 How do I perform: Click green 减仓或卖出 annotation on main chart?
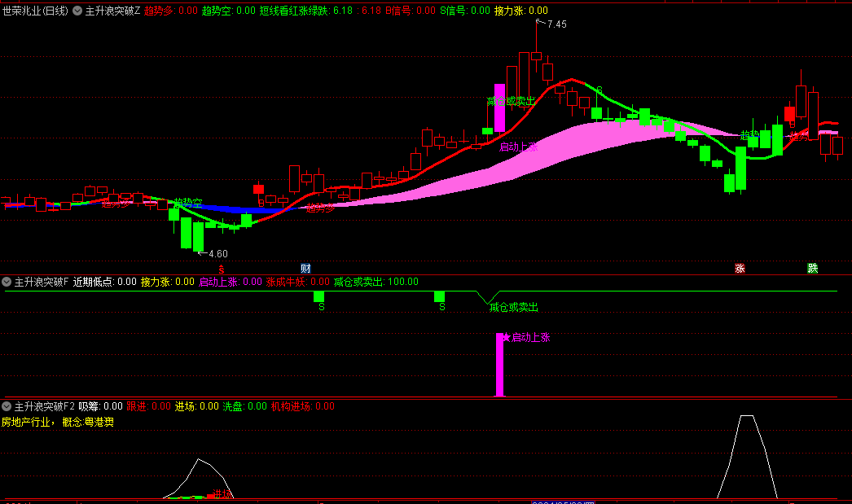click(x=511, y=101)
